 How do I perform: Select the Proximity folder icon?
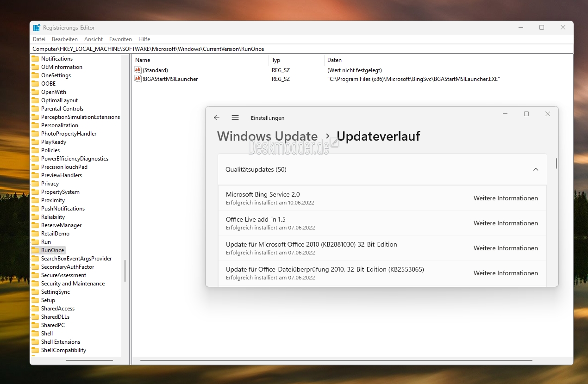click(35, 200)
